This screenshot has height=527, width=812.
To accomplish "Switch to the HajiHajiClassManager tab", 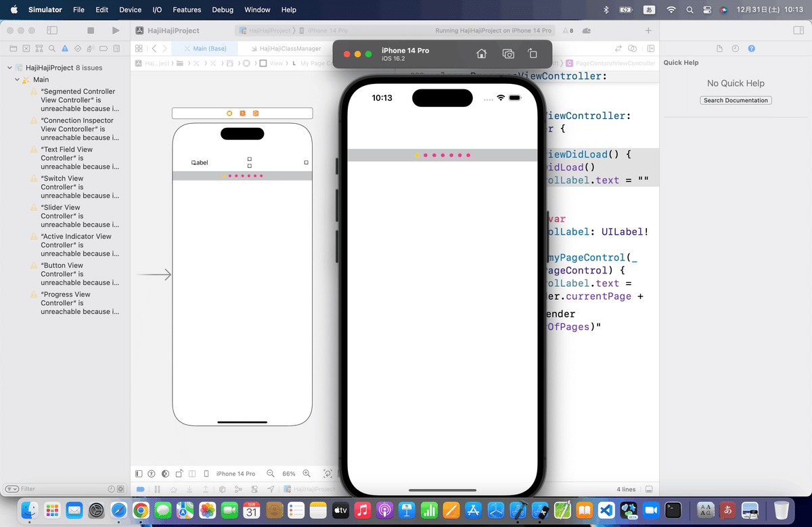I will coord(286,49).
